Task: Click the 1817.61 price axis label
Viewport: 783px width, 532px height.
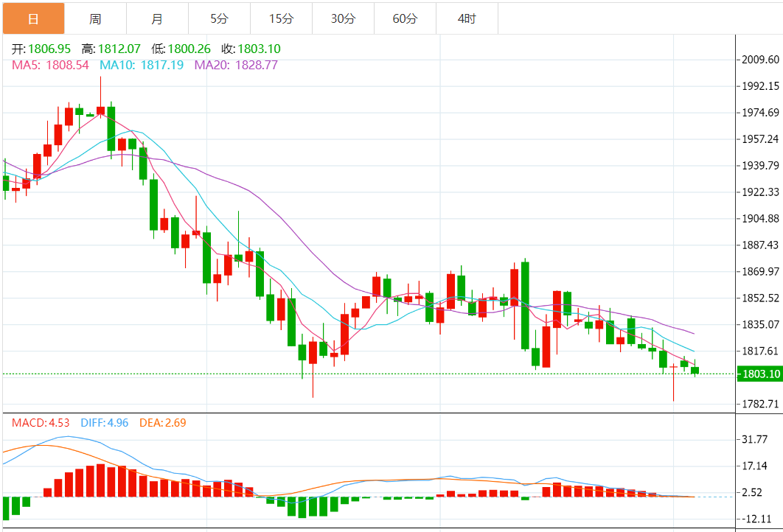Action: (761, 351)
